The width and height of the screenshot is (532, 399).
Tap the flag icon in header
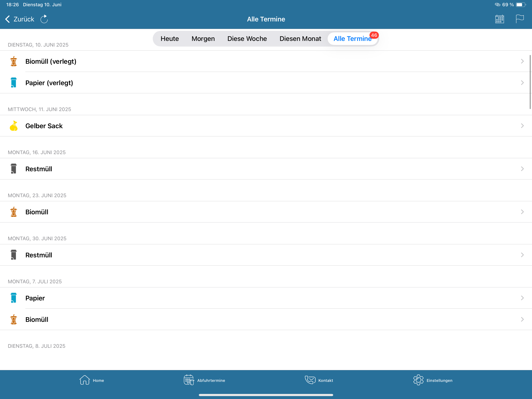pyautogui.click(x=520, y=19)
